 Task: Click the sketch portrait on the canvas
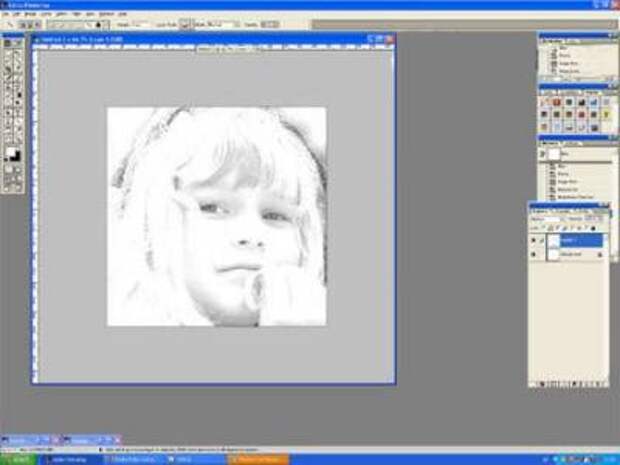pos(217,217)
